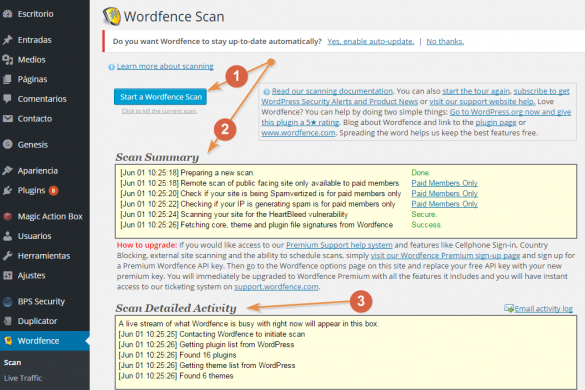Click the Comentarios speech bubble icon
The height and width of the screenshot is (390, 585).
click(7, 99)
